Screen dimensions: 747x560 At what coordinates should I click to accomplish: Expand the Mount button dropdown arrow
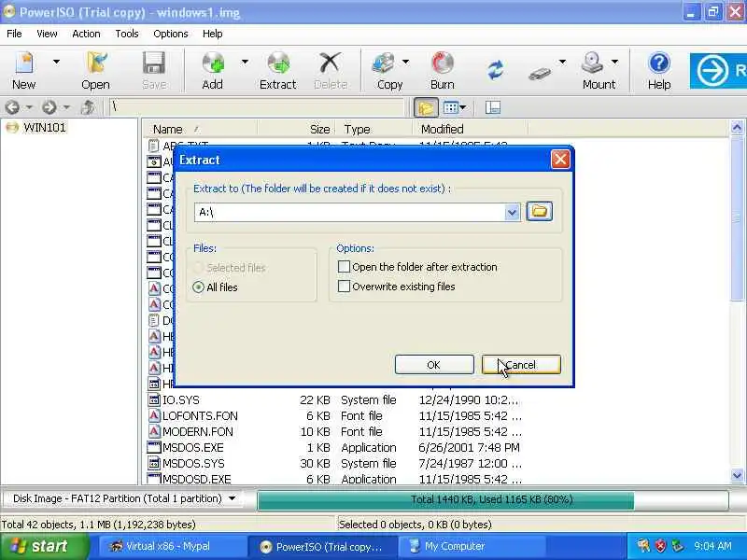(614, 62)
